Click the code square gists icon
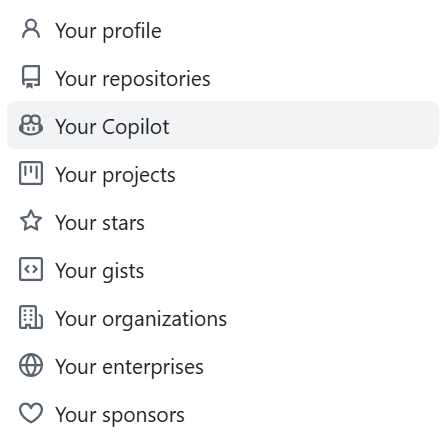This screenshot has width=441, height=432. [x=31, y=269]
